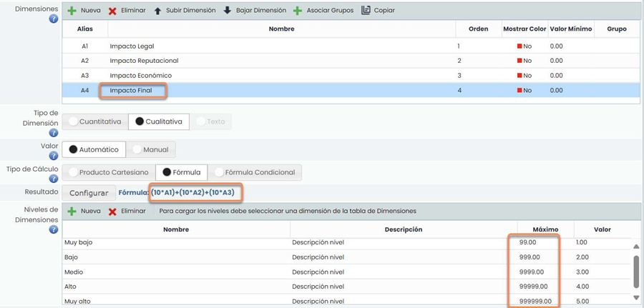Click the Asociar Grupos plus icon
This screenshot has height=308, width=644.
pos(298,11)
